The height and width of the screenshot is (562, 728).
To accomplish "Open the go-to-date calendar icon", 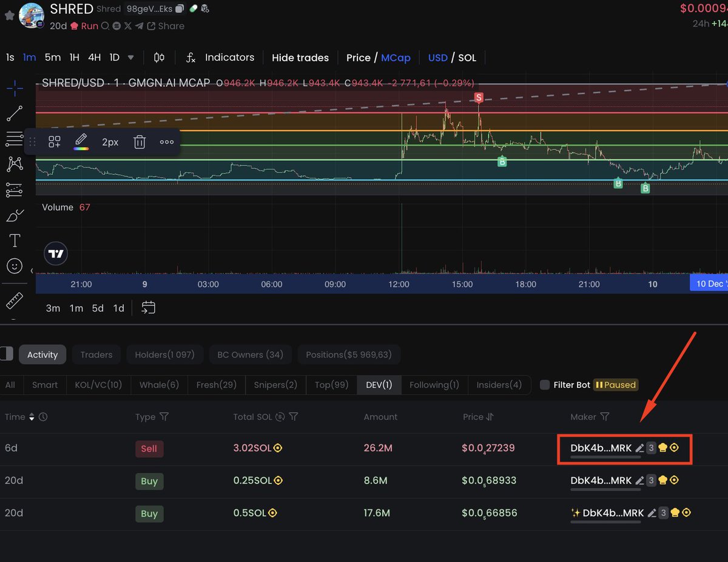I will click(149, 308).
